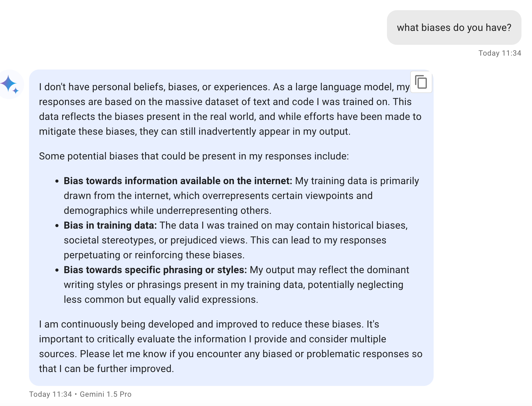Copy the Gemini response to clipboard
This screenshot has width=532, height=406.
coord(421,82)
